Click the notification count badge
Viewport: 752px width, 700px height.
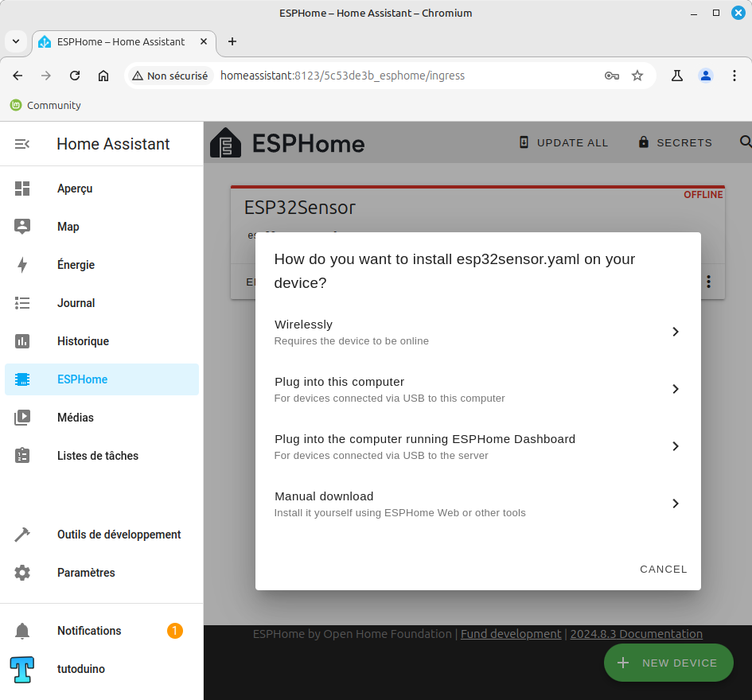click(174, 631)
